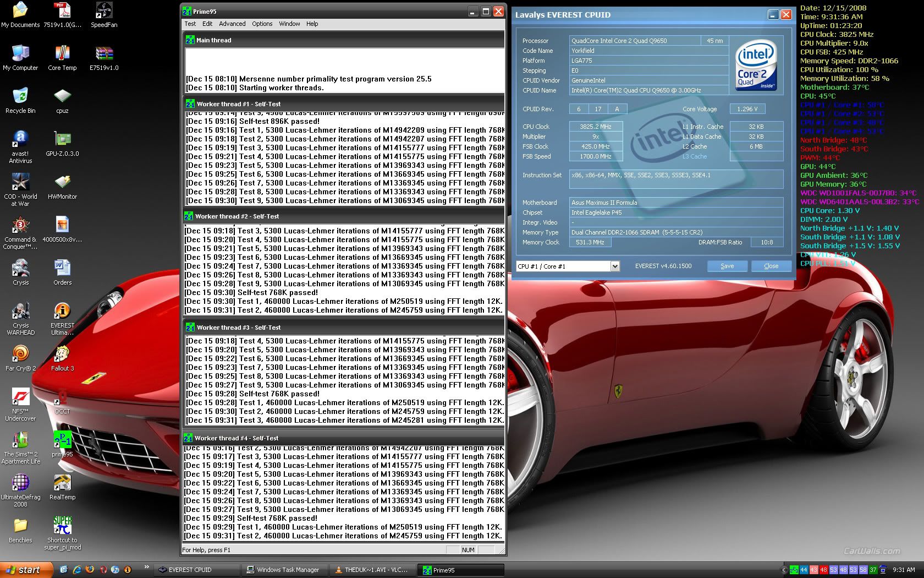Open the E7519v1.0 archive icon
Screen dimensions: 924x578
(x=104, y=58)
